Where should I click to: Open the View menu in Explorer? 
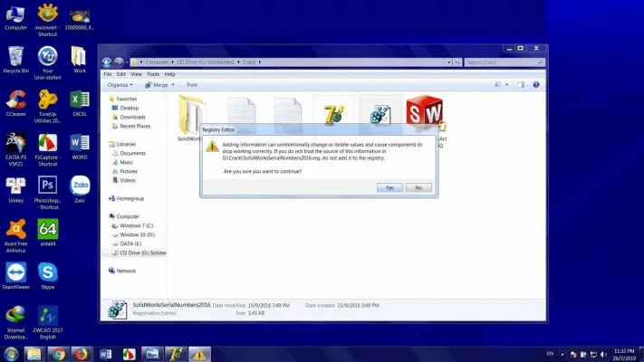[x=136, y=73]
